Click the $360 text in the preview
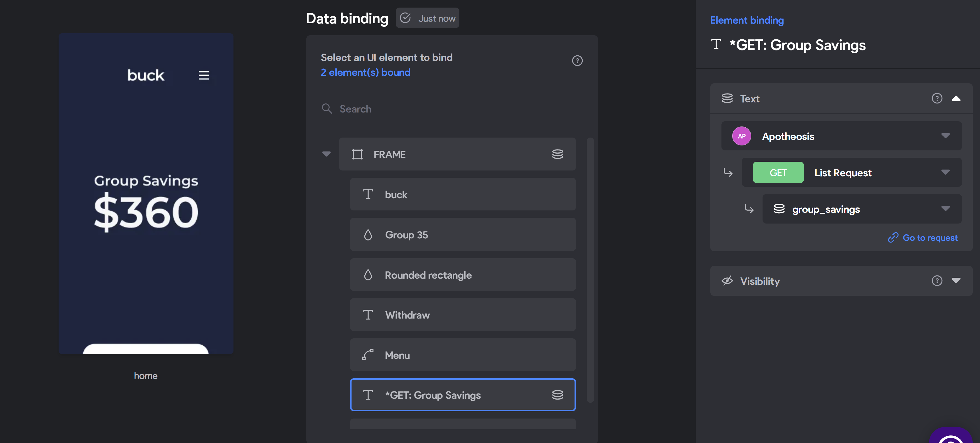Screen dimensions: 980x443 (x=146, y=212)
